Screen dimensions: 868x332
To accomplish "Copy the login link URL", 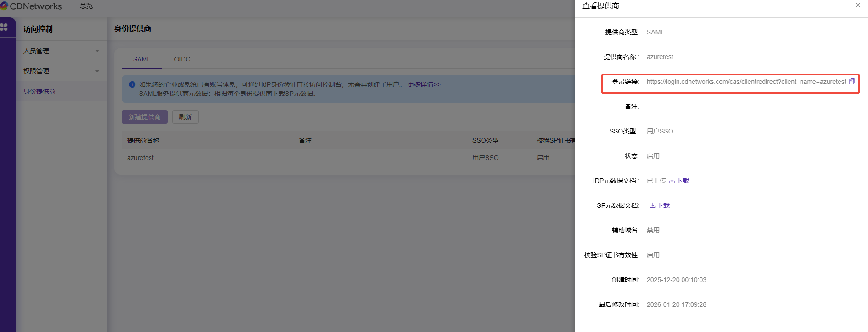I will pyautogui.click(x=852, y=82).
